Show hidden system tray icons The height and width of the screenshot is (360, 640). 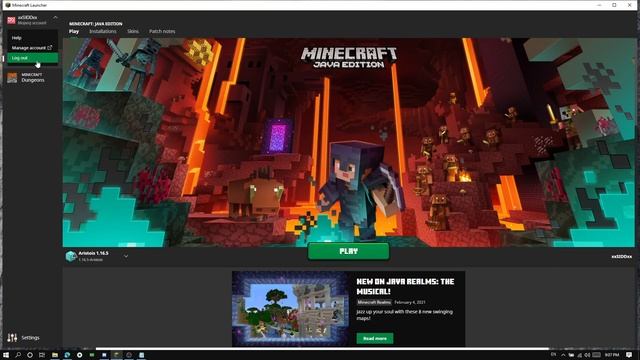point(563,355)
